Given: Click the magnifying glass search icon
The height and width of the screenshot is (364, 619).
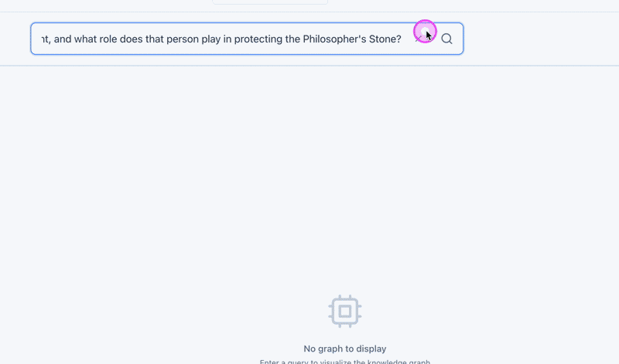Looking at the screenshot, I should click(446, 39).
